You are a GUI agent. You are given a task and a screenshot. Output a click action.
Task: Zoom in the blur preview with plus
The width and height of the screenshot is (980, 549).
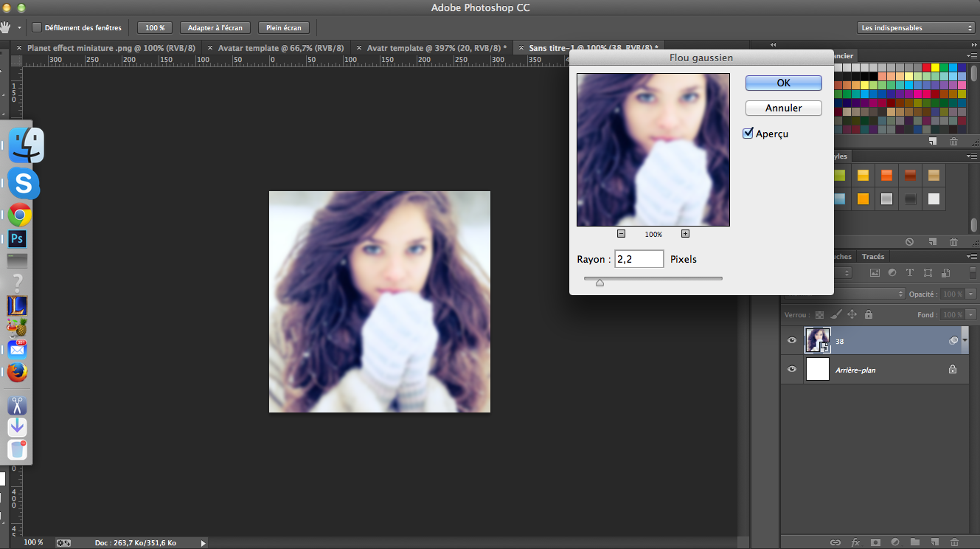685,234
